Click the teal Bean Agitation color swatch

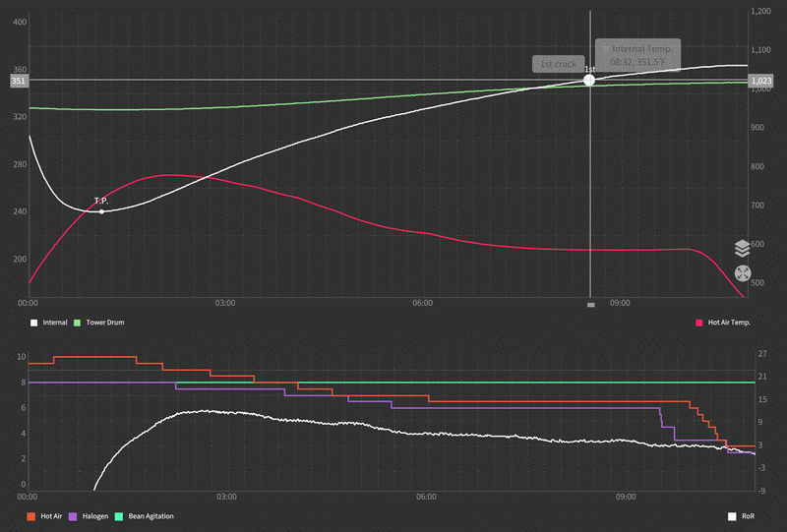(x=119, y=516)
